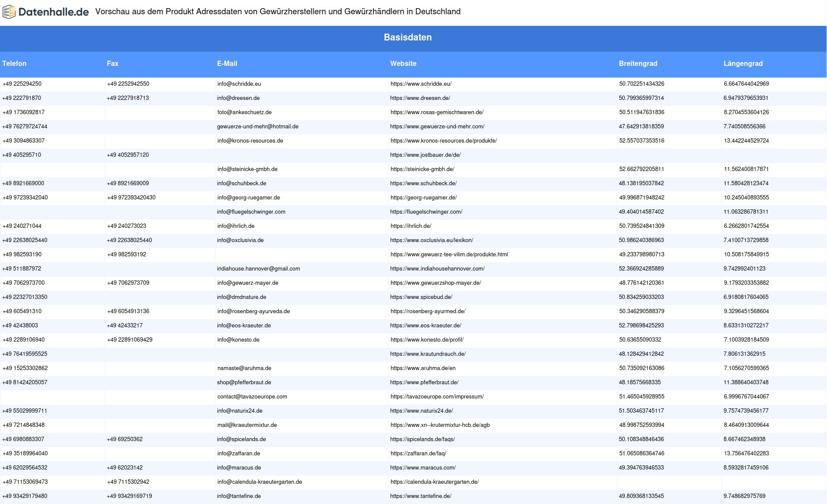Click phone number +49 225294250
827x504 pixels.
22,84
